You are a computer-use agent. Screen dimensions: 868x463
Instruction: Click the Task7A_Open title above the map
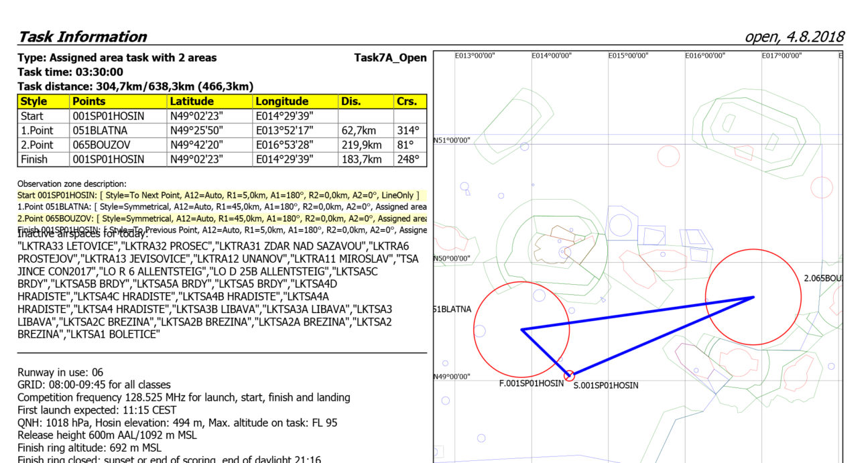(390, 58)
